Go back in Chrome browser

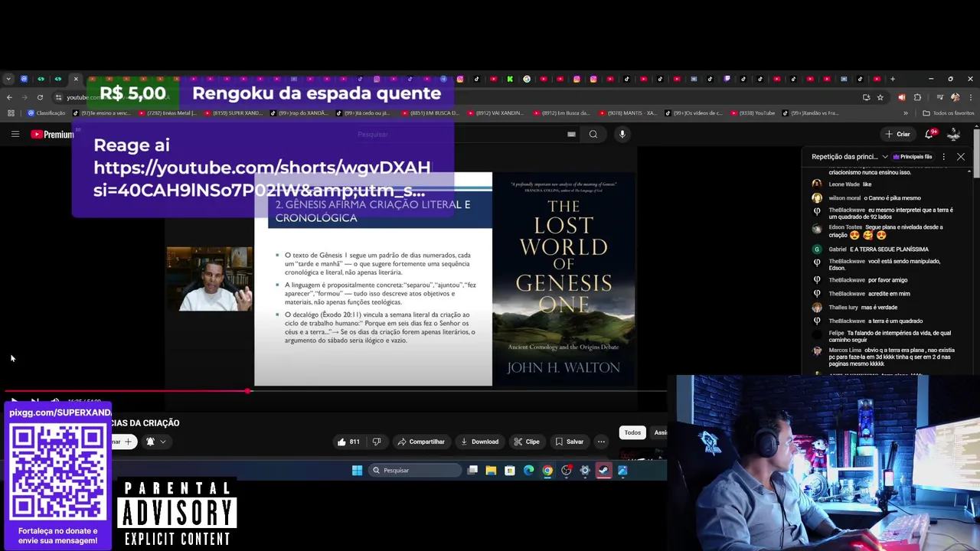pyautogui.click(x=9, y=97)
